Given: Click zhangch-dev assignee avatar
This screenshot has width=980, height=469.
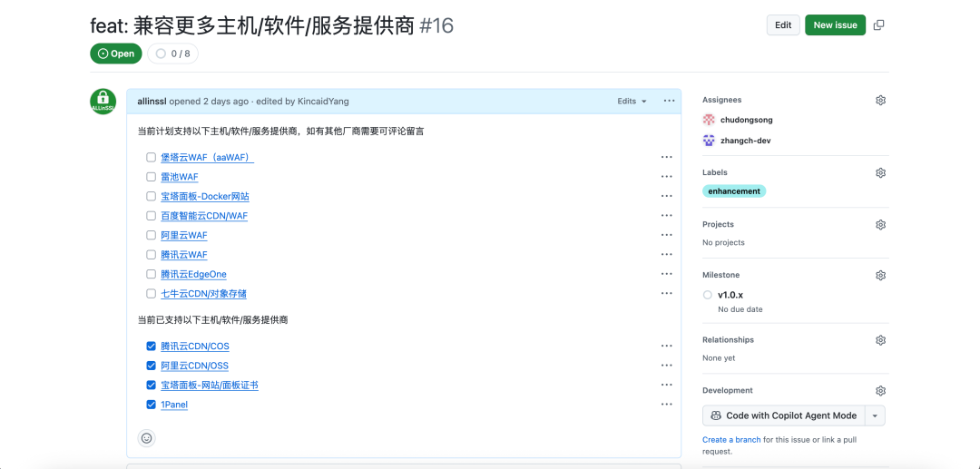Looking at the screenshot, I should (x=709, y=141).
